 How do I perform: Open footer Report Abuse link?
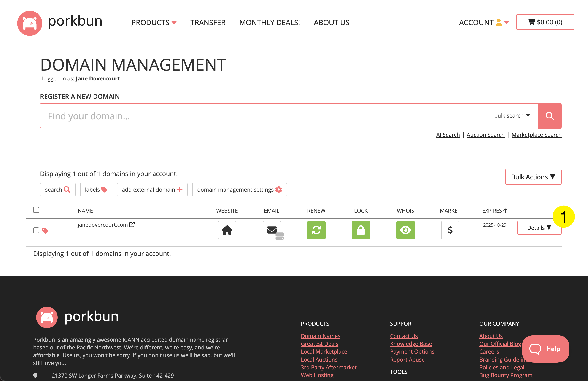(x=407, y=360)
